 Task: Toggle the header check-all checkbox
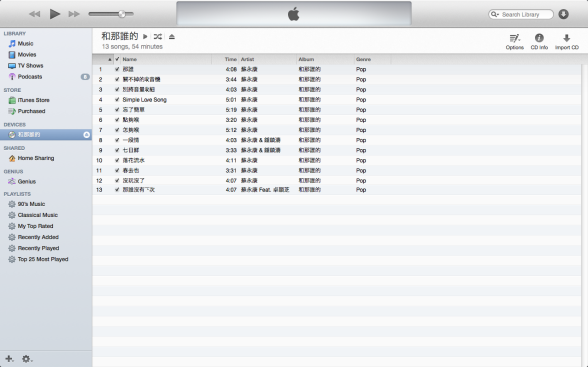tap(117, 59)
